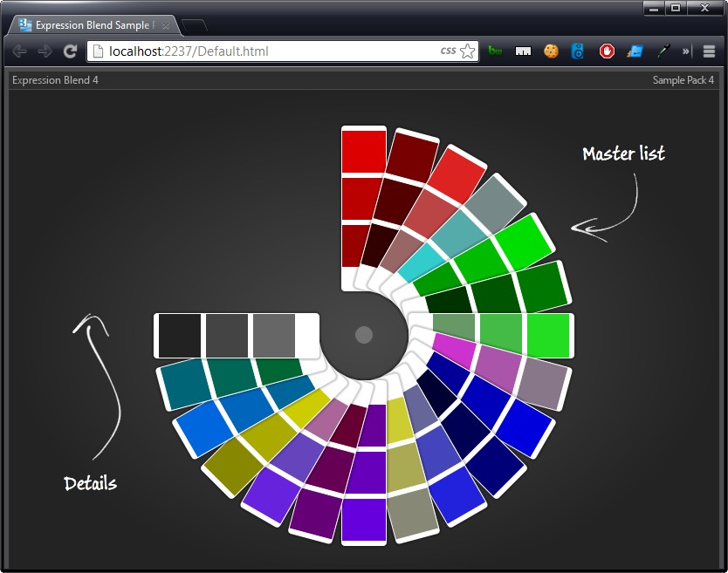Go back using the browser back arrow

point(19,51)
